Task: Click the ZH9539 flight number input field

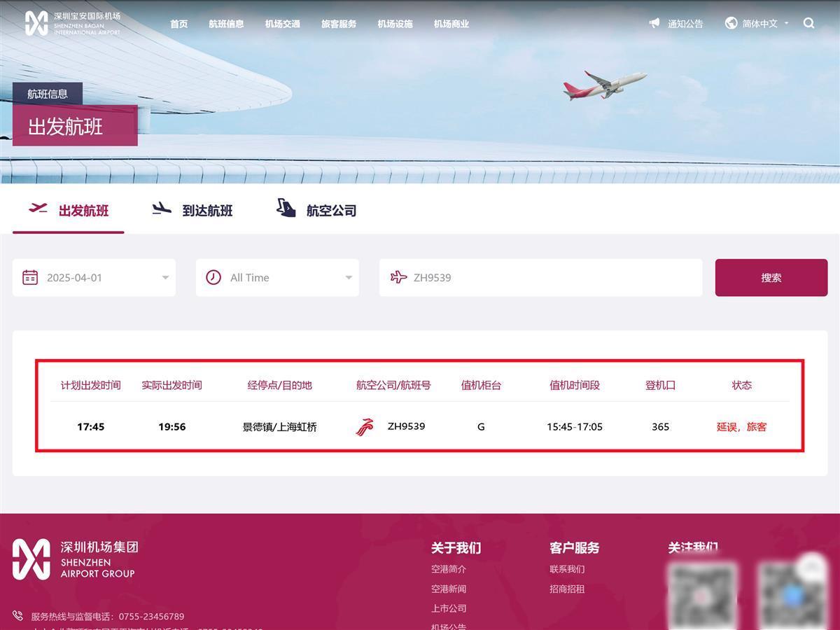Action: tap(546, 277)
